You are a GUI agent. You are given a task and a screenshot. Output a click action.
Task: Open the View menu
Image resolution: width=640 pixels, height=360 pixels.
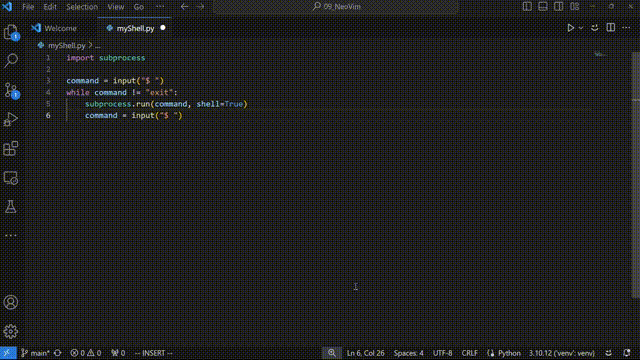(x=116, y=7)
